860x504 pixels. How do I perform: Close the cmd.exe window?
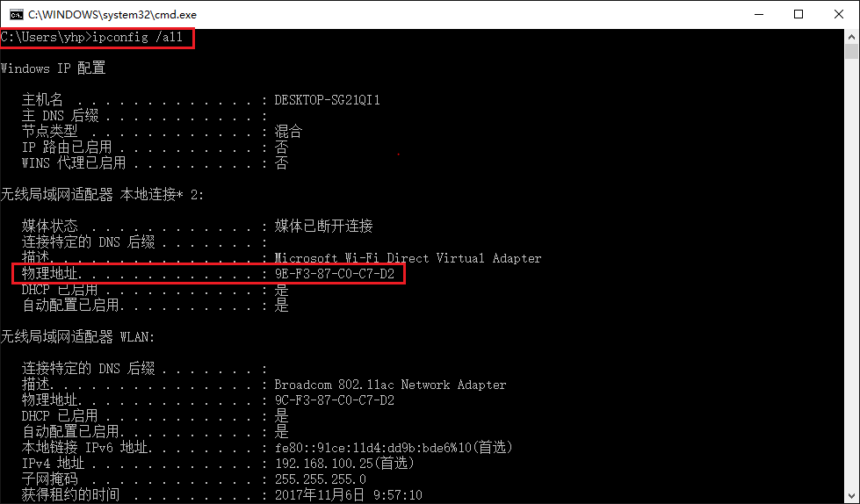[839, 14]
